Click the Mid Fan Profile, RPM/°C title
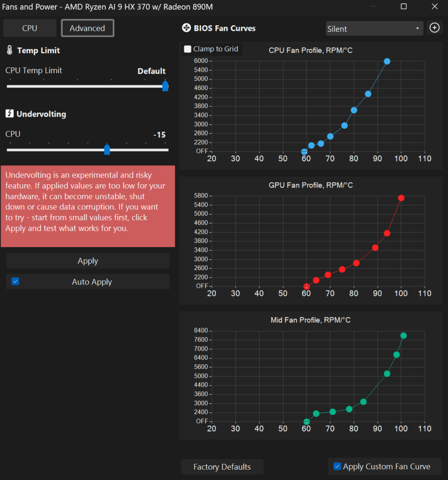 point(311,320)
